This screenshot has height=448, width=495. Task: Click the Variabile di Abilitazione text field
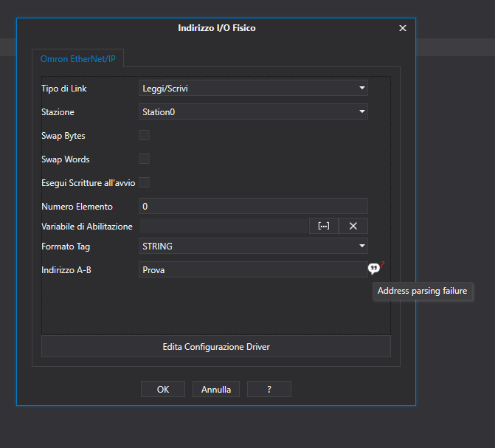pos(224,226)
